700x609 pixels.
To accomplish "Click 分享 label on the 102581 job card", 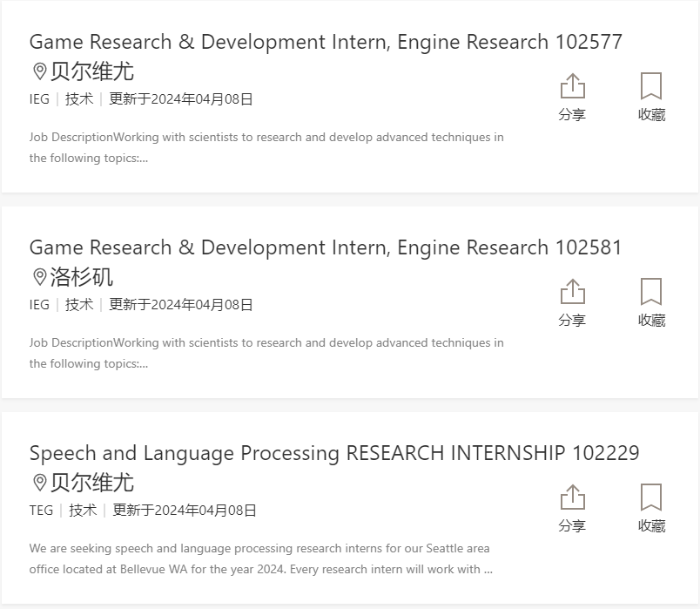I will [x=572, y=321].
